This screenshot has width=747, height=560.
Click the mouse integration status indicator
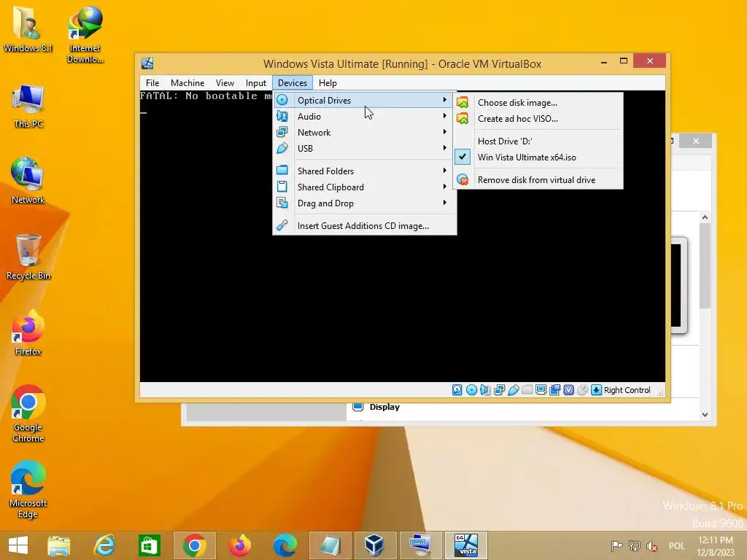click(582, 390)
